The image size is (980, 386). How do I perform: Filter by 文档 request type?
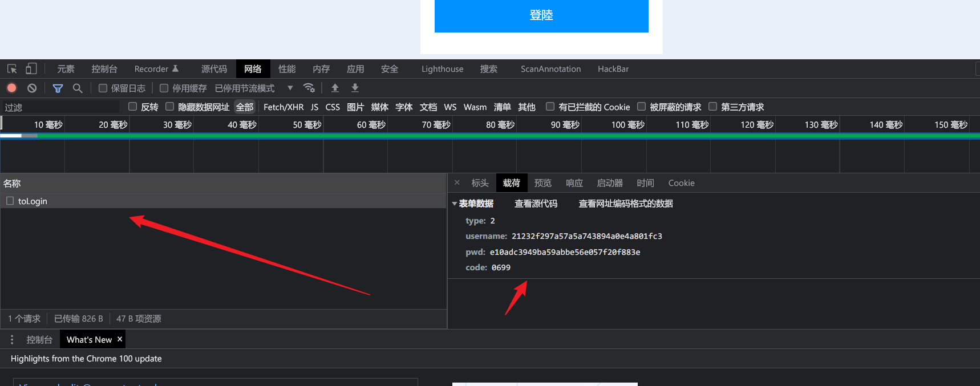(428, 107)
